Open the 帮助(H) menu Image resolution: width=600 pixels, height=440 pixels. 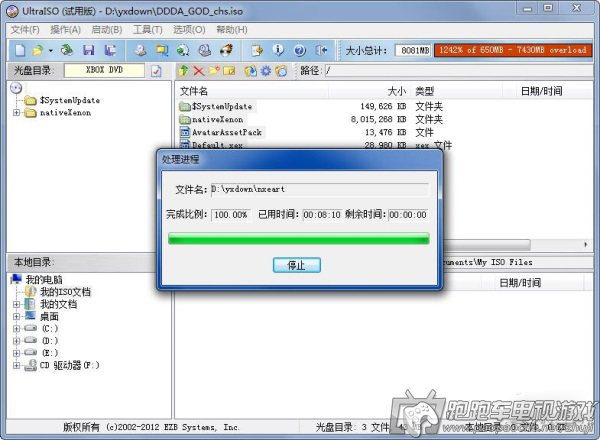232,30
